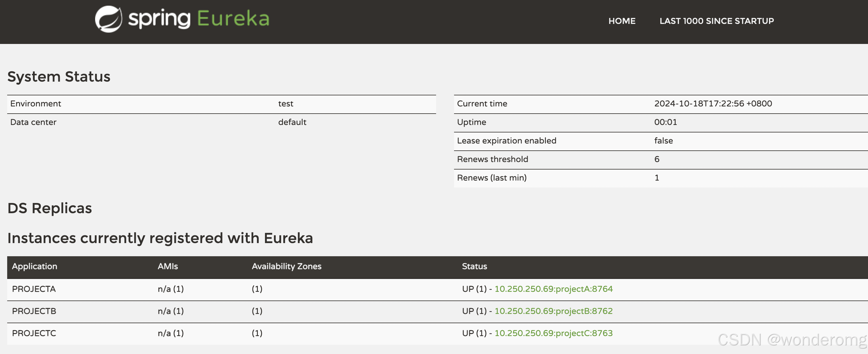Click the Renews (last min) value 1
This screenshot has height=354, width=868.
pyautogui.click(x=657, y=178)
